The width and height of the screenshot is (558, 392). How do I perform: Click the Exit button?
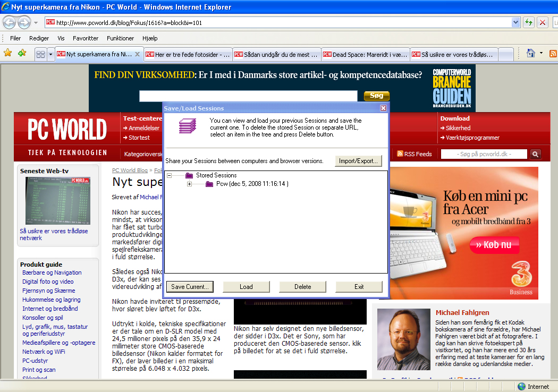[x=359, y=287]
